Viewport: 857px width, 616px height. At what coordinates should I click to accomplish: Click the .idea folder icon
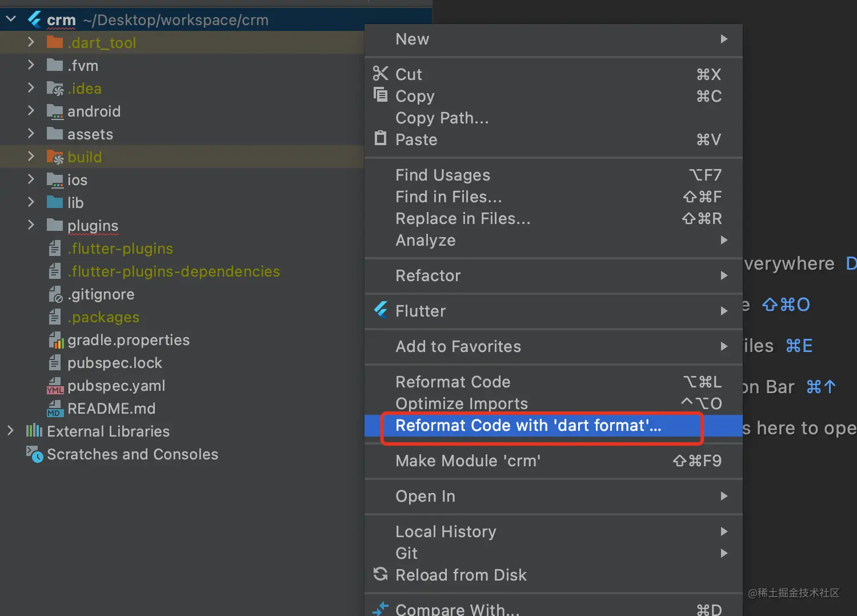tap(55, 89)
